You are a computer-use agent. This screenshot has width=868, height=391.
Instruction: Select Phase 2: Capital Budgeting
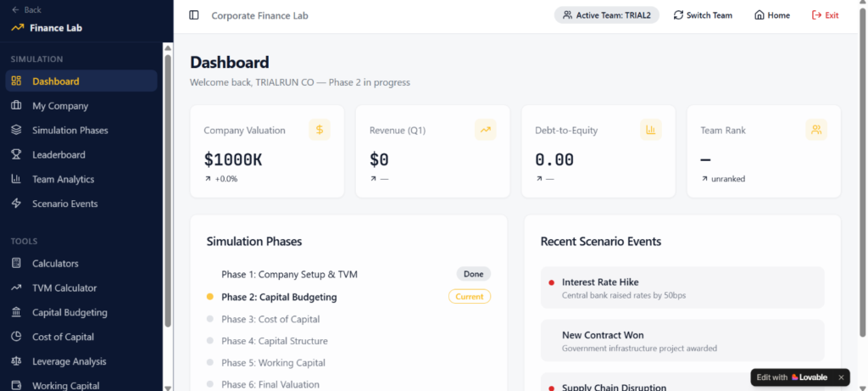click(x=279, y=297)
